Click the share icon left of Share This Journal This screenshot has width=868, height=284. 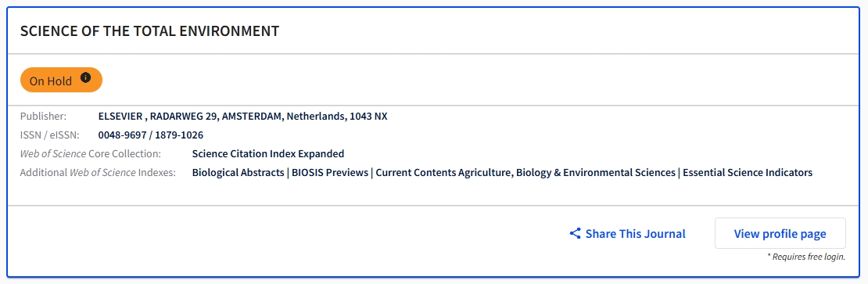tap(576, 234)
